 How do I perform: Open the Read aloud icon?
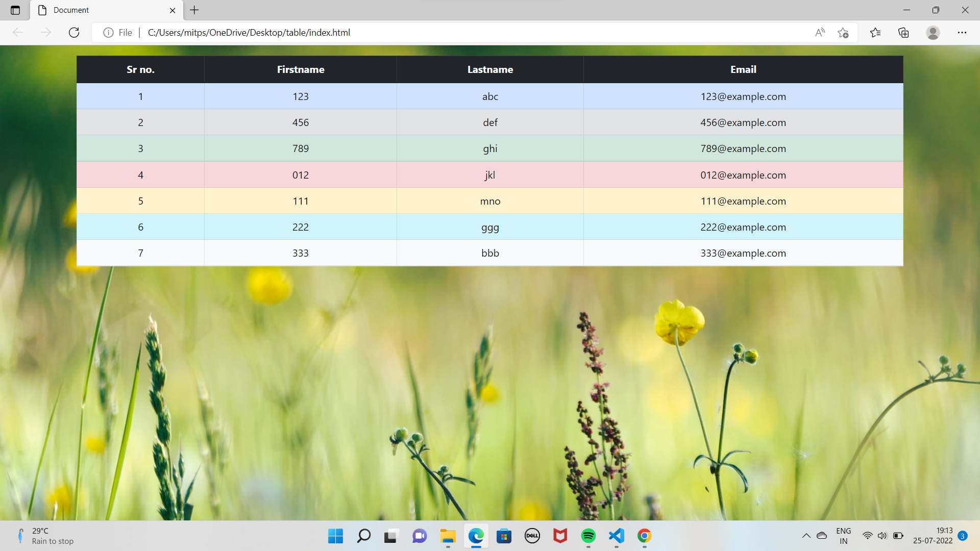click(820, 33)
